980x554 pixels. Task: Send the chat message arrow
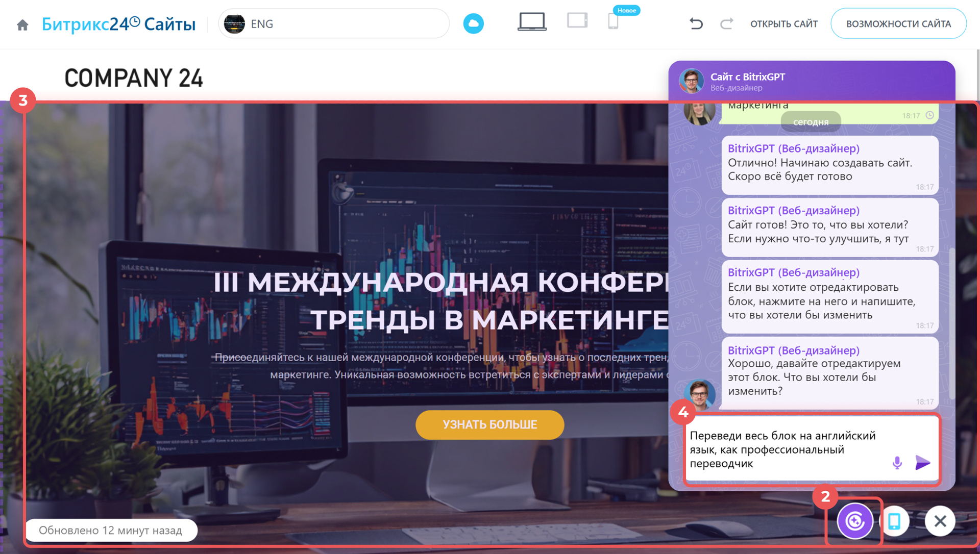pos(922,463)
